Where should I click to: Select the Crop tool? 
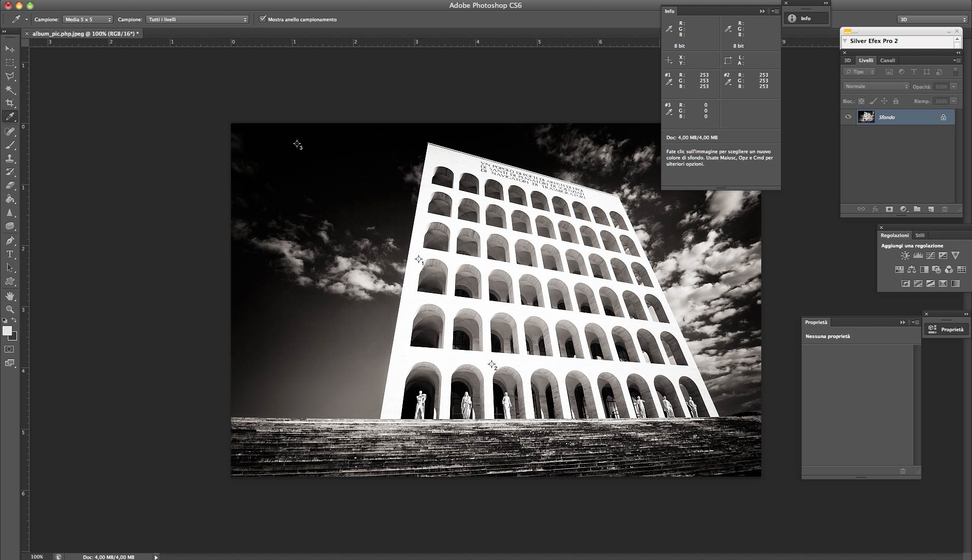pyautogui.click(x=10, y=103)
